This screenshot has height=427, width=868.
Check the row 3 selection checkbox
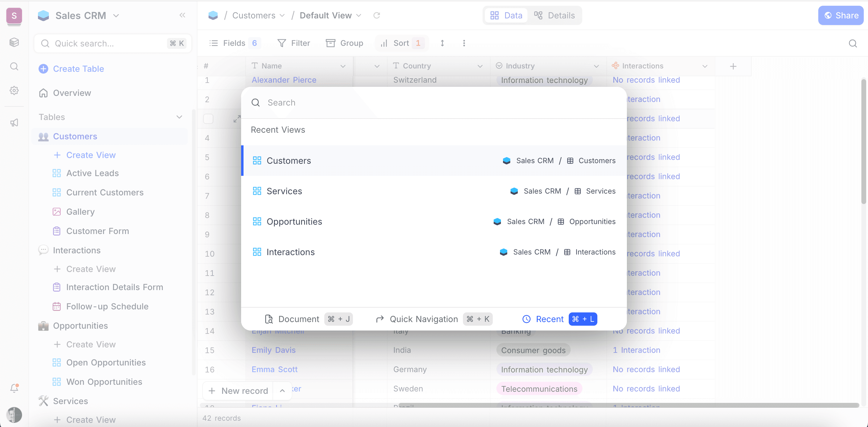(x=208, y=119)
